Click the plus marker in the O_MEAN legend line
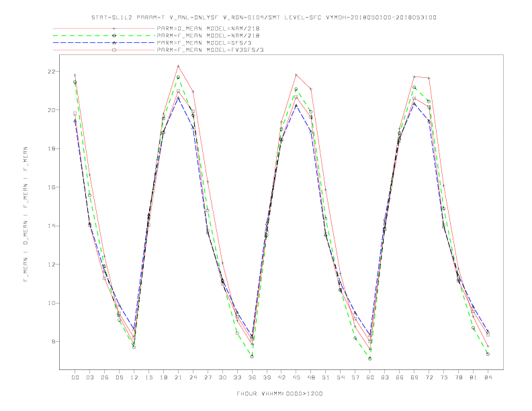532x411 pixels. click(114, 28)
